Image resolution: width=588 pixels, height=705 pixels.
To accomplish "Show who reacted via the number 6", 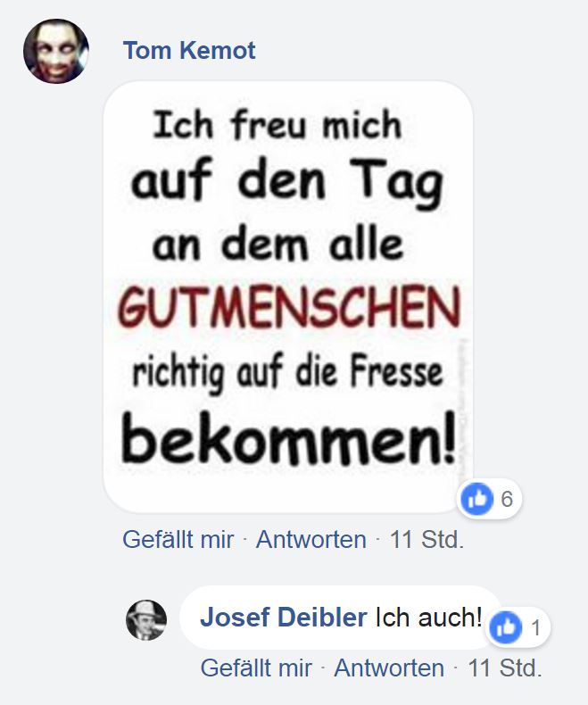I will point(507,499).
